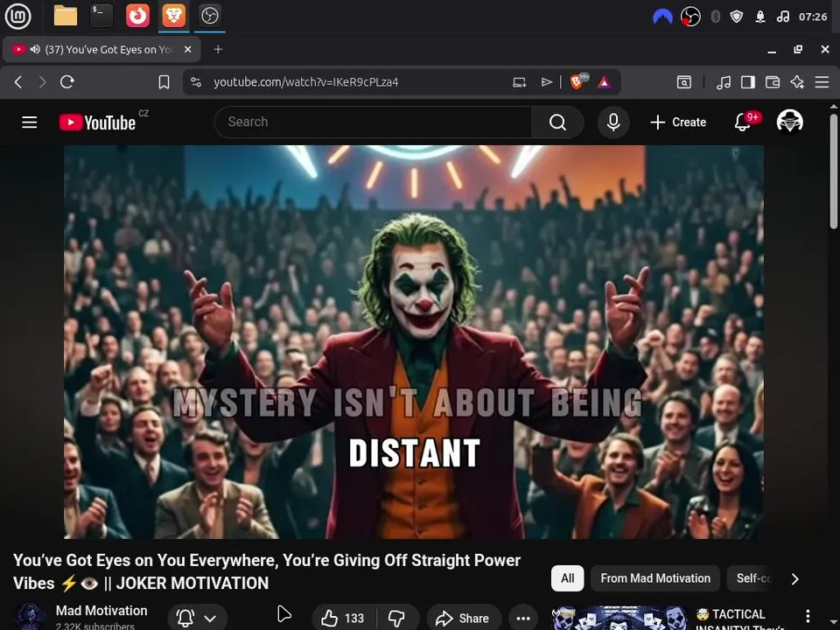Open the Files folder launcher in the panel
Viewport: 840px width, 630px height.
(66, 16)
